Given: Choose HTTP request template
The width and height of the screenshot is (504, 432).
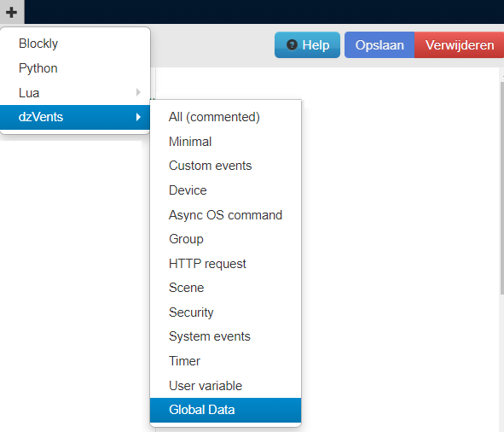Looking at the screenshot, I should [x=225, y=264].
